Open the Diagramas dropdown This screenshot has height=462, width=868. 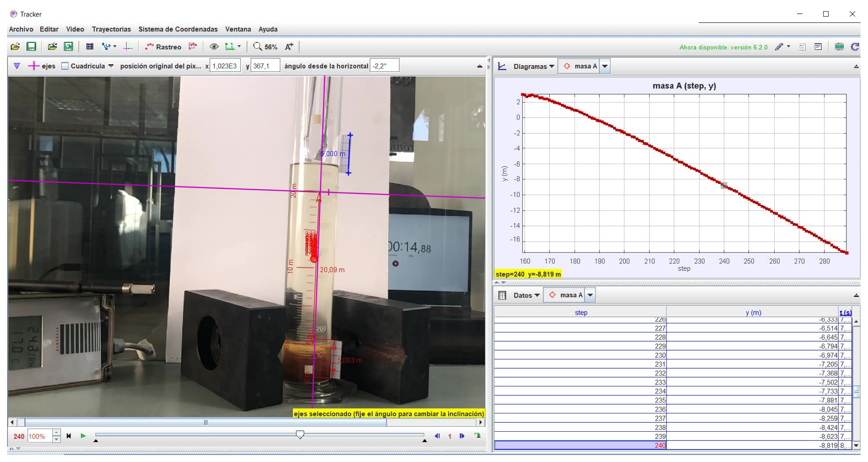pyautogui.click(x=533, y=66)
